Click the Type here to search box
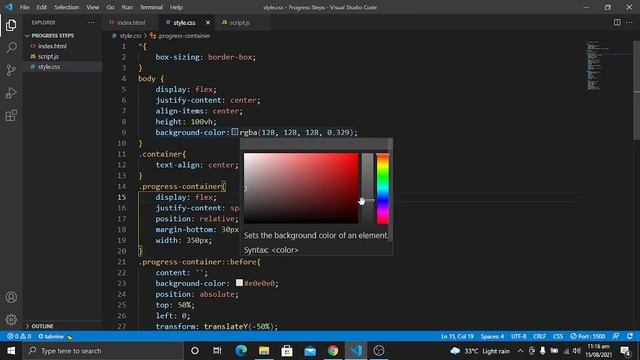Image resolution: width=640 pixels, height=360 pixels. 103,351
